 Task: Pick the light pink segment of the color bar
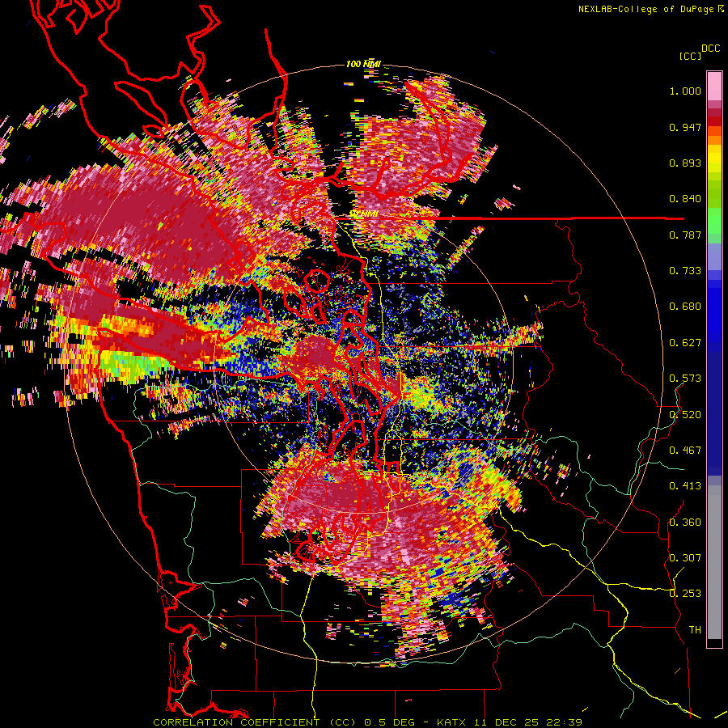coord(714,86)
